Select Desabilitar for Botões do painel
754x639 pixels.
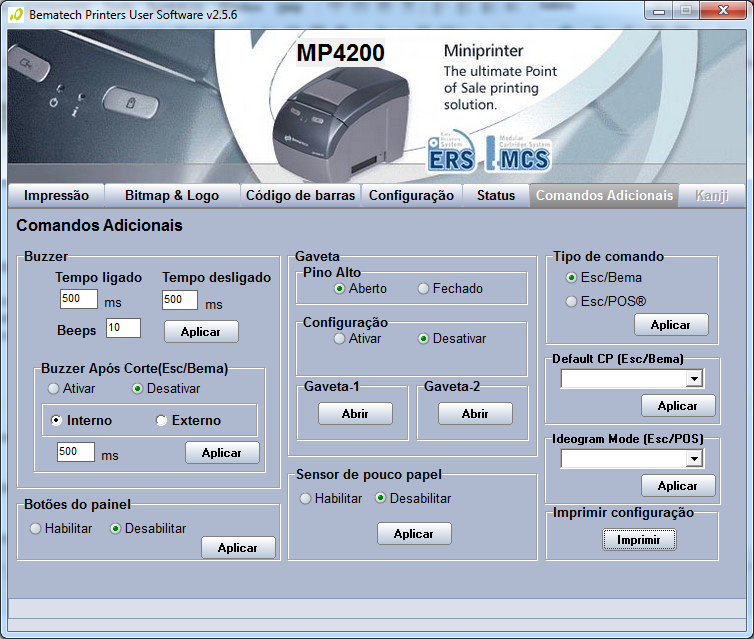pyautogui.click(x=148, y=528)
